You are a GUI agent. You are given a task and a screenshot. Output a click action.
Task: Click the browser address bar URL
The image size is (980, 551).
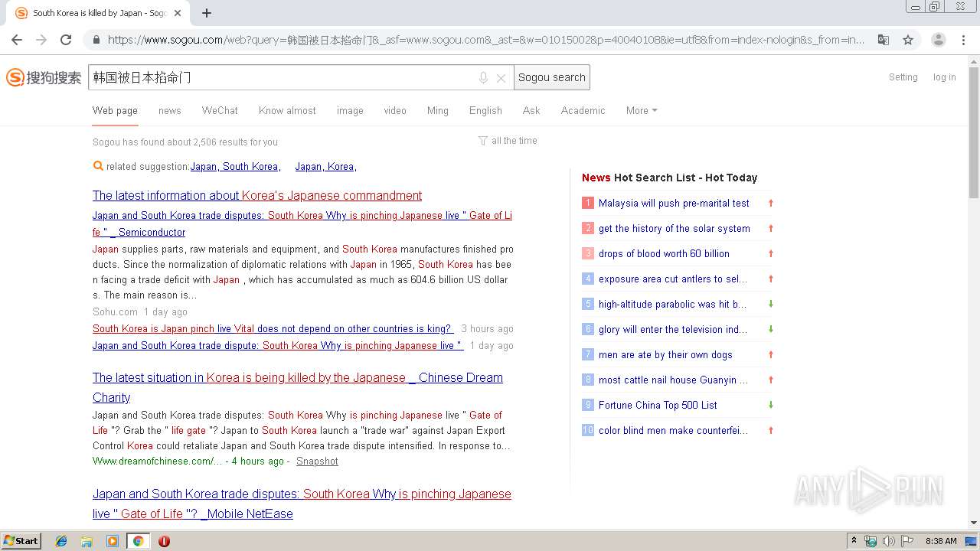click(485, 40)
